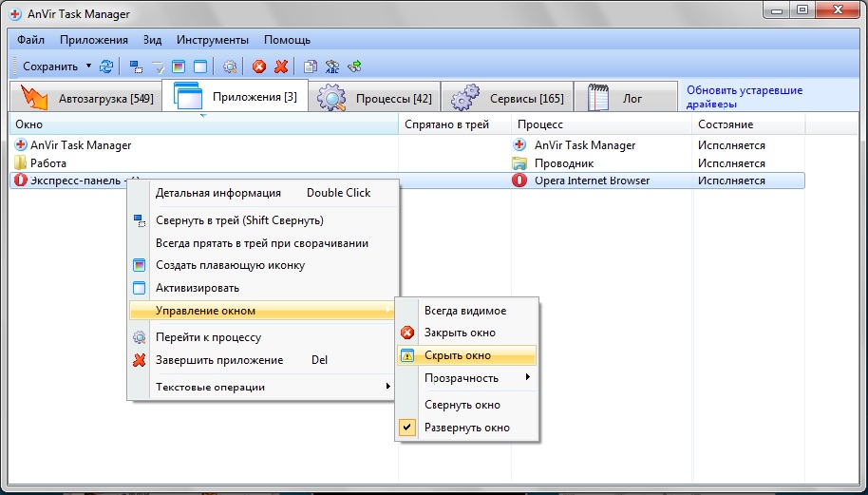The height and width of the screenshot is (495, 868).
Task: Click the floating icon toolbar button
Action: coord(179,67)
